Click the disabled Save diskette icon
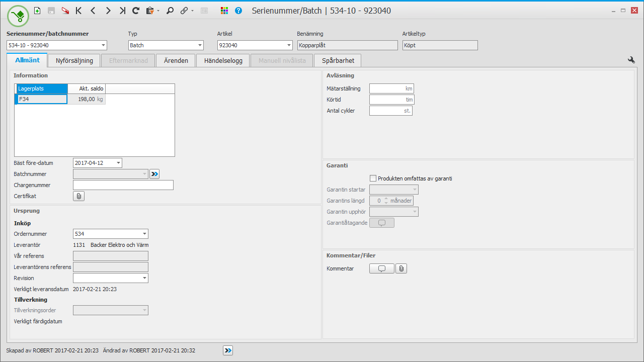The image size is (644, 362). (51, 11)
